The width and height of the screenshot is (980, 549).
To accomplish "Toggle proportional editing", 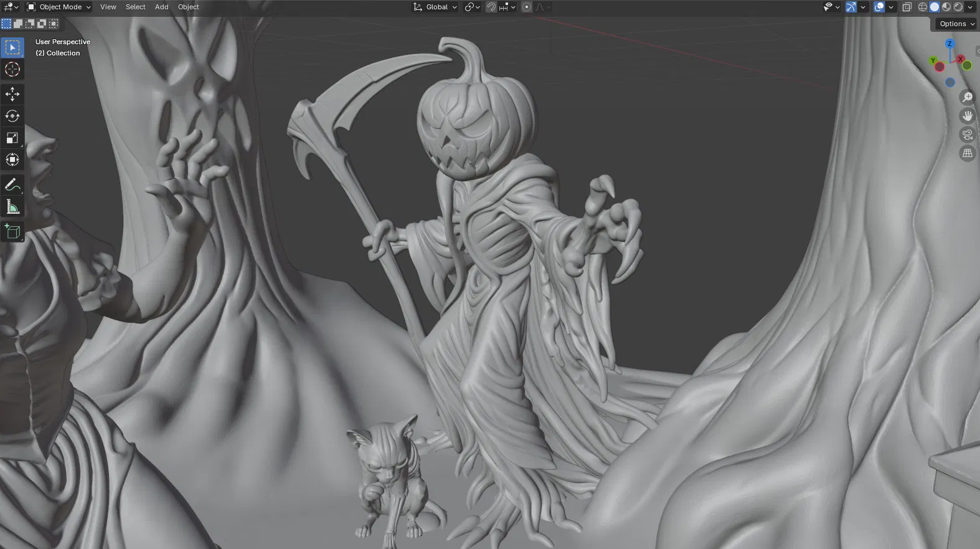I will click(527, 7).
